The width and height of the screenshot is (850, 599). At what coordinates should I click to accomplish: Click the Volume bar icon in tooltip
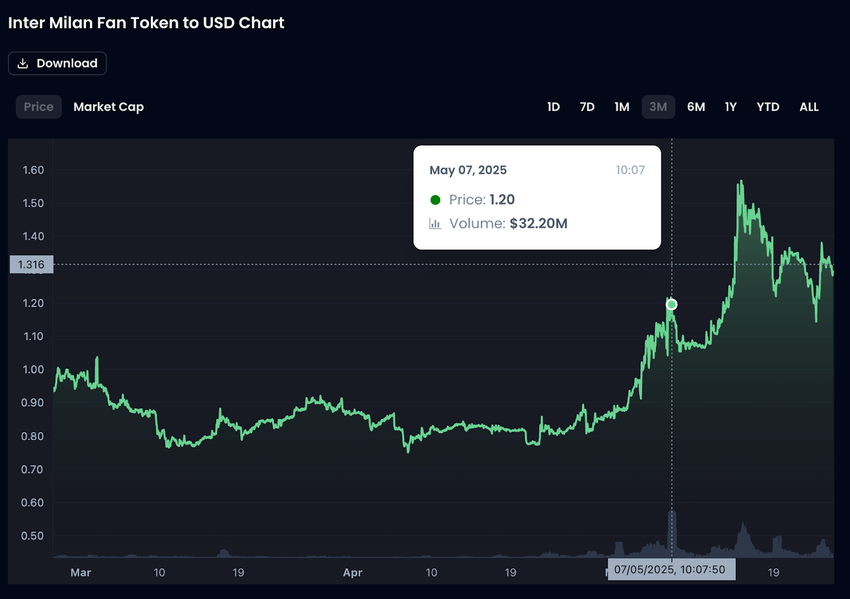(x=435, y=224)
